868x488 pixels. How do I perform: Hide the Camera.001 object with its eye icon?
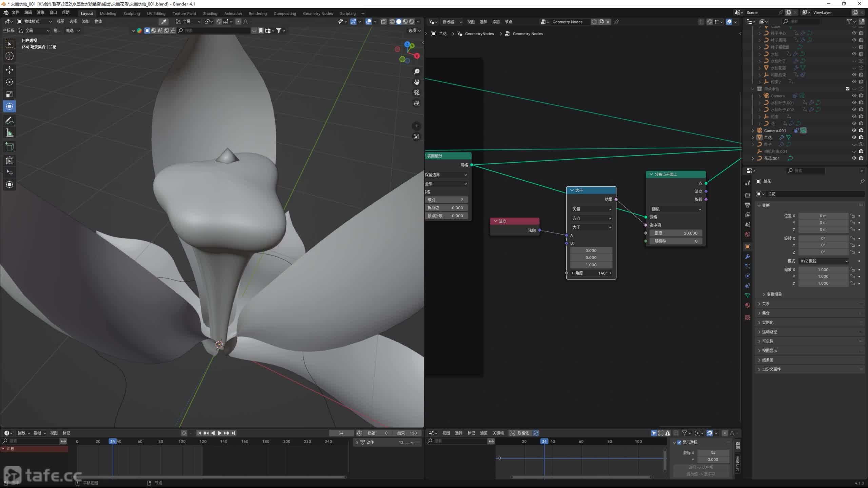click(854, 130)
